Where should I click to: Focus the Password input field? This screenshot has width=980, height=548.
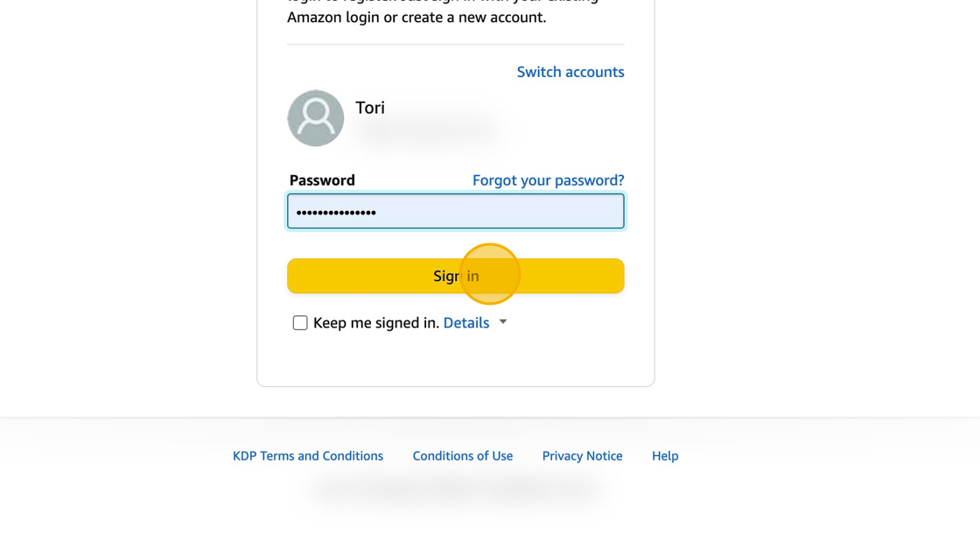click(x=455, y=212)
